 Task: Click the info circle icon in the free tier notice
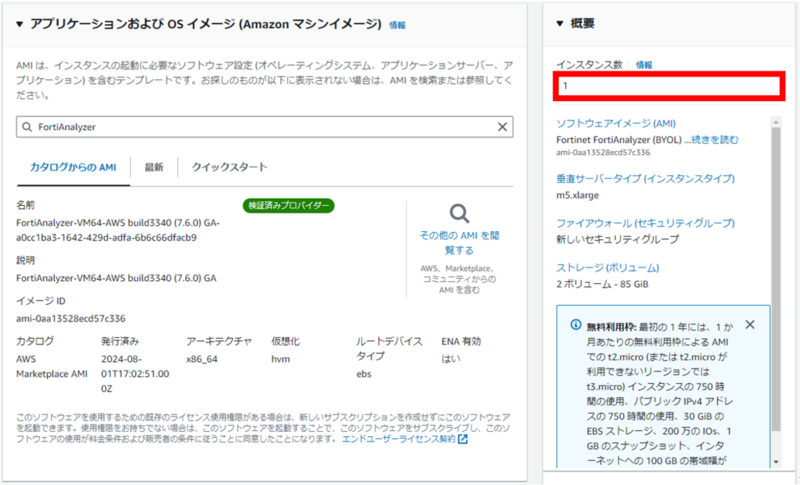click(x=576, y=325)
